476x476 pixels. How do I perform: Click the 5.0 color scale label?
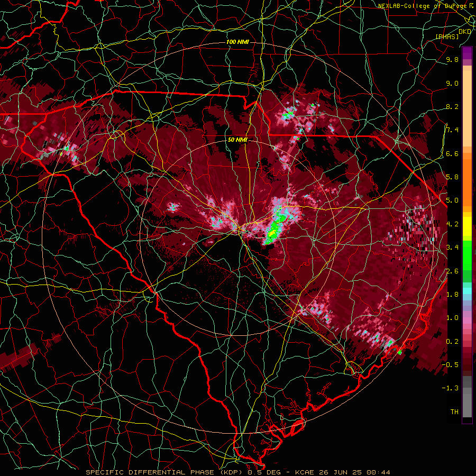click(x=452, y=200)
